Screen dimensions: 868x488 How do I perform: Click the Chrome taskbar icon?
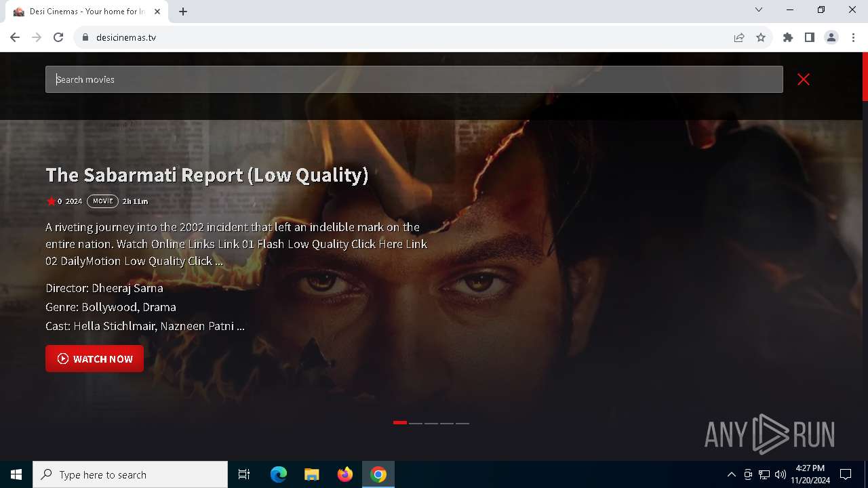tap(378, 474)
